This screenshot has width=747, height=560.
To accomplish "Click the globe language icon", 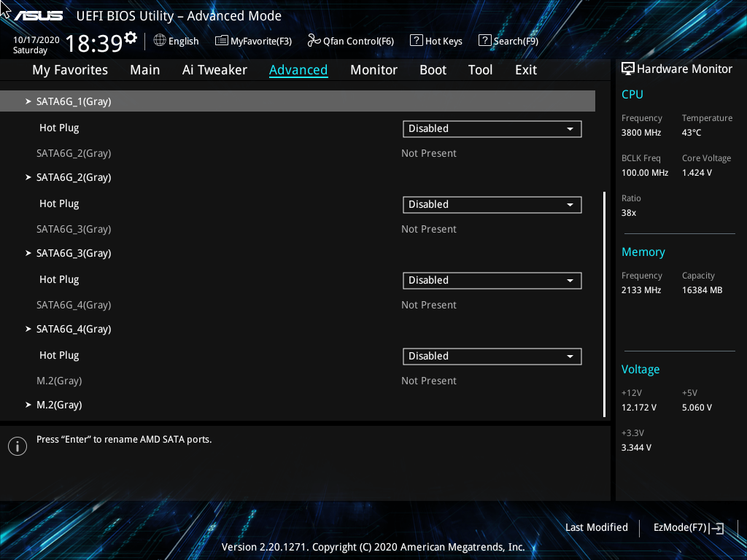I will click(160, 41).
